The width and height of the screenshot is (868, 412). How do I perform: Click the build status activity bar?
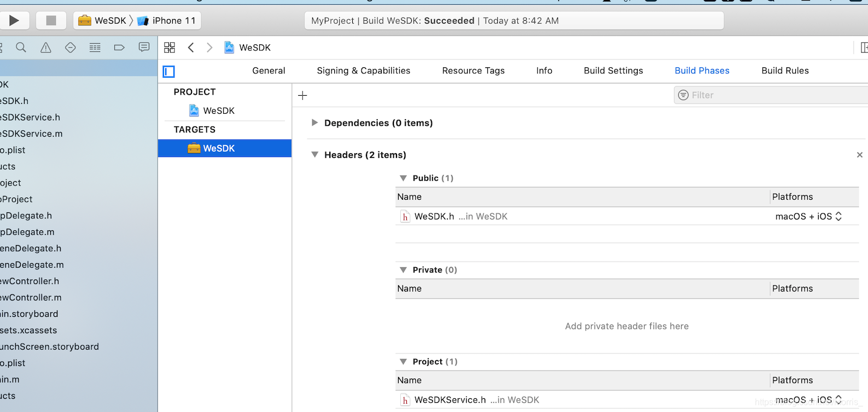tap(514, 21)
